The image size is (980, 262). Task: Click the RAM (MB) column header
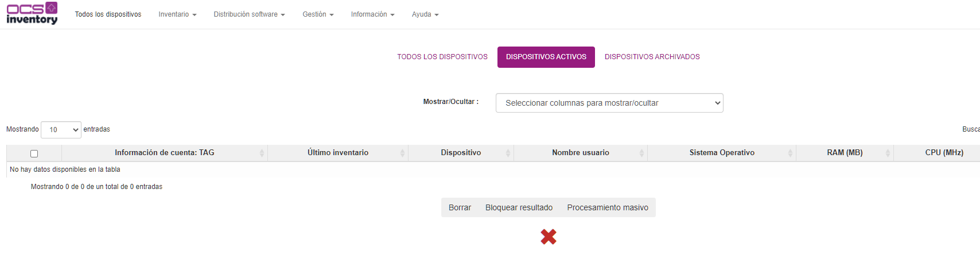(845, 153)
